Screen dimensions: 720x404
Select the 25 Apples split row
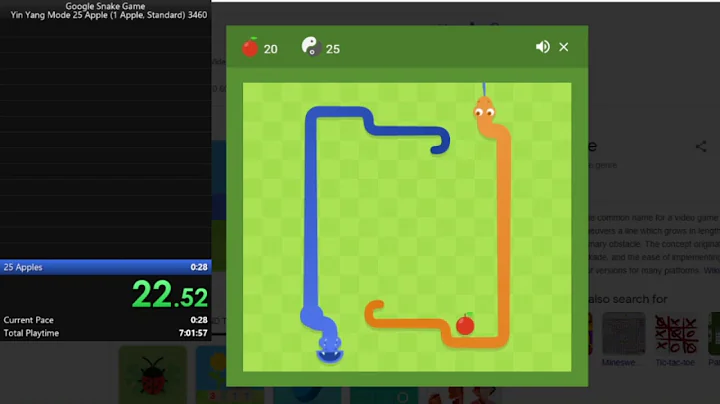[106, 267]
